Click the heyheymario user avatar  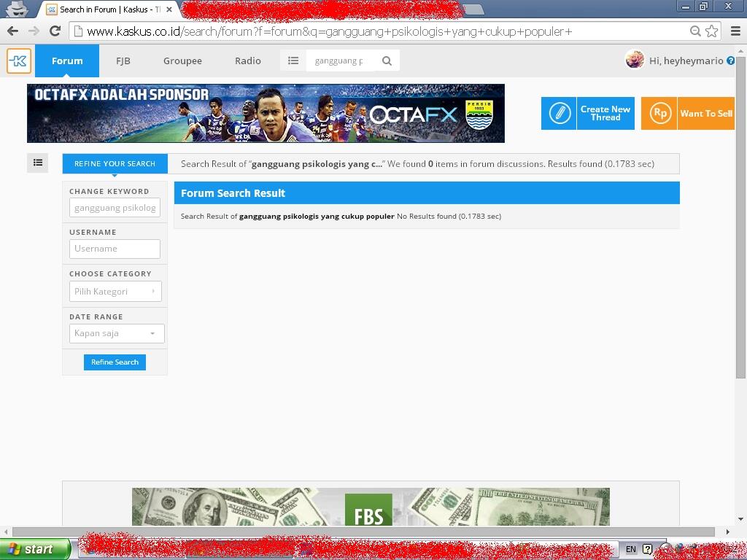(x=635, y=60)
